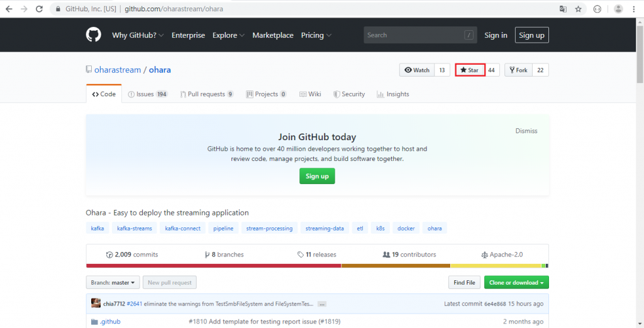The image size is (644, 328).
Task: Click the brown segment of language bar
Action: coord(396,266)
